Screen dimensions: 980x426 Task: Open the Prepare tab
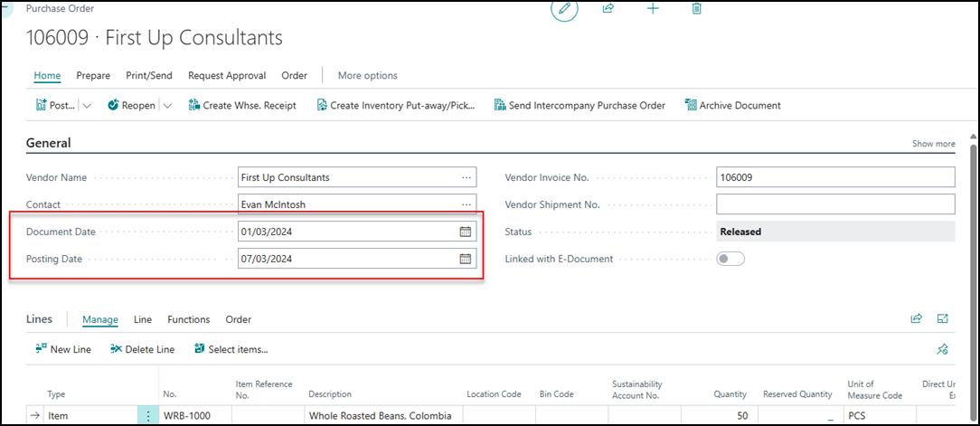coord(93,76)
